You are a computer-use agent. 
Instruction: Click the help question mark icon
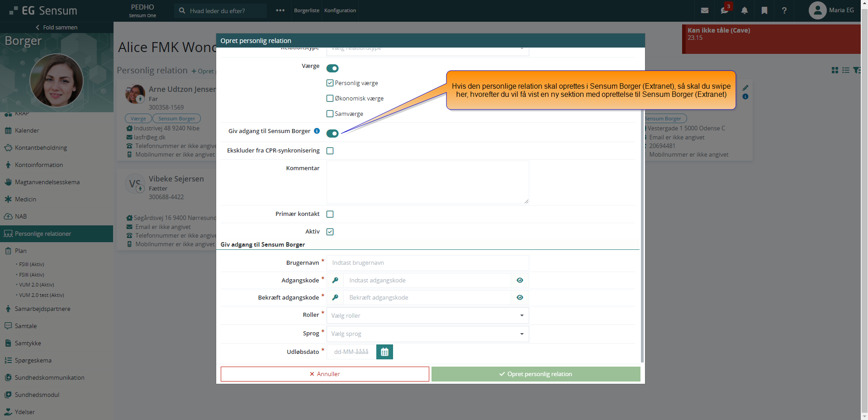[x=784, y=10]
